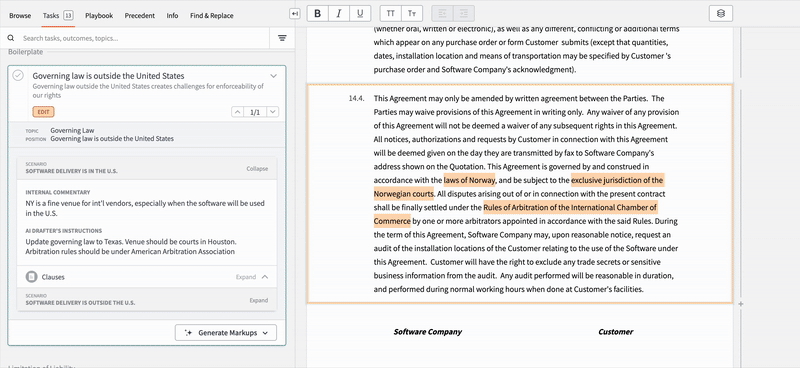Image resolution: width=800 pixels, height=368 pixels.
Task: Click the increase indent icon
Action: (x=464, y=14)
